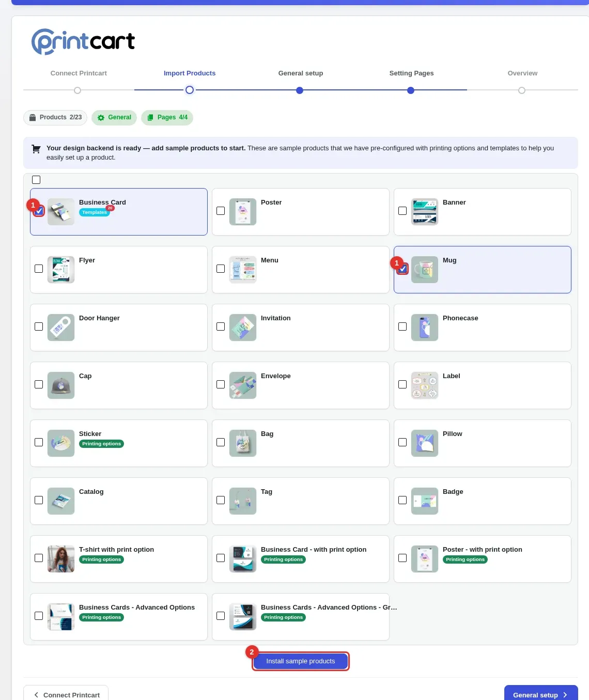Click Setting Pages step dot marker
The height and width of the screenshot is (700, 589).
click(x=411, y=90)
